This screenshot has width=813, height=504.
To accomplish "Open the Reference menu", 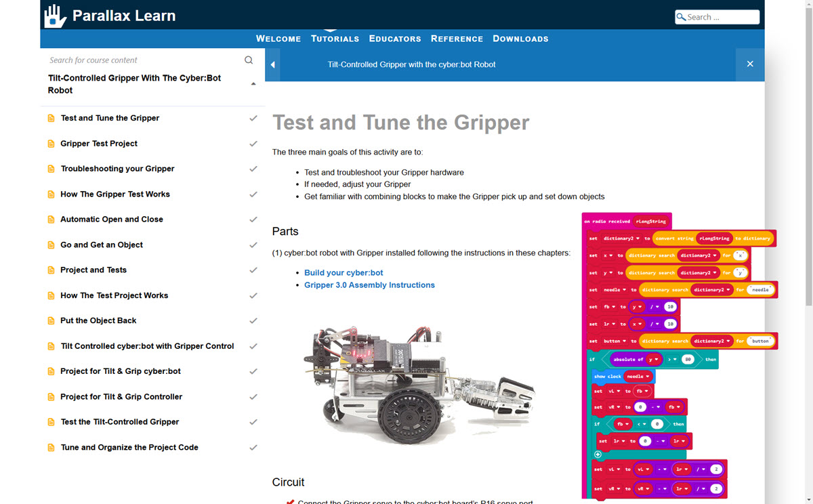I will (457, 39).
